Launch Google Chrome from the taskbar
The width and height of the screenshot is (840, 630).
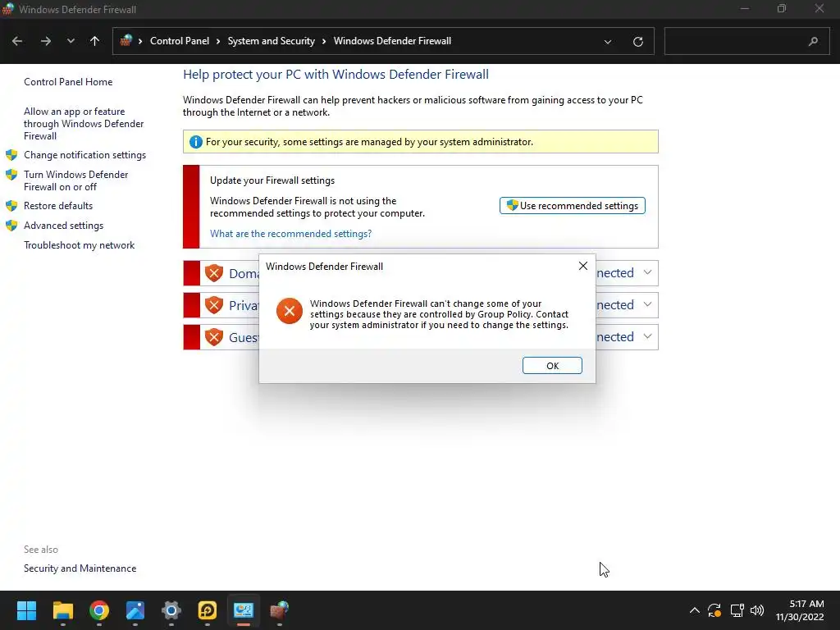(99, 610)
